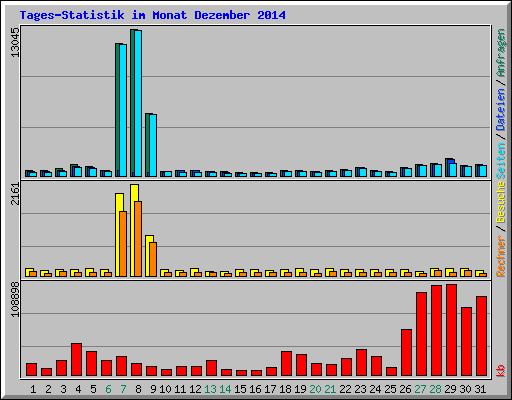The height and width of the screenshot is (400, 512).
Task: Select green weekend day label 21
Action: [330, 389]
